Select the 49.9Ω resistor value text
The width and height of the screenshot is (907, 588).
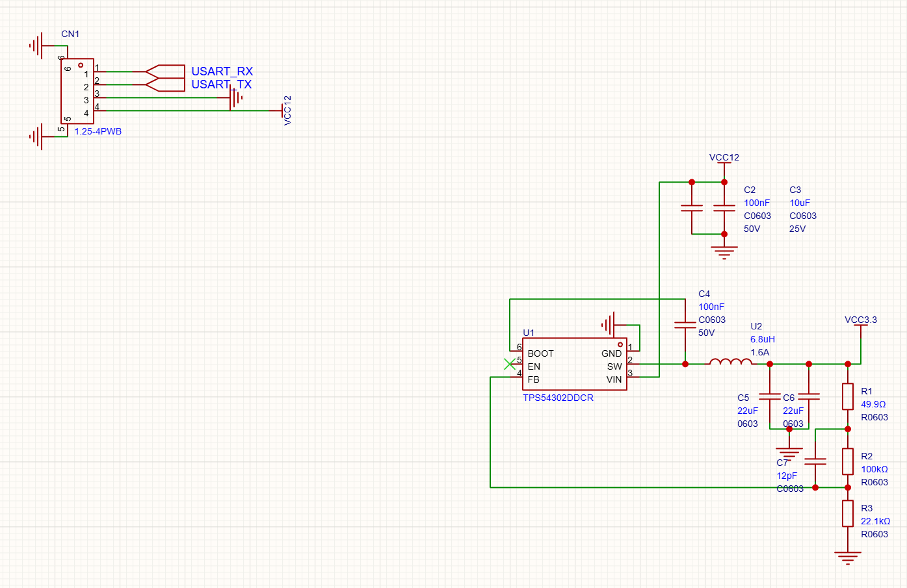coord(873,404)
